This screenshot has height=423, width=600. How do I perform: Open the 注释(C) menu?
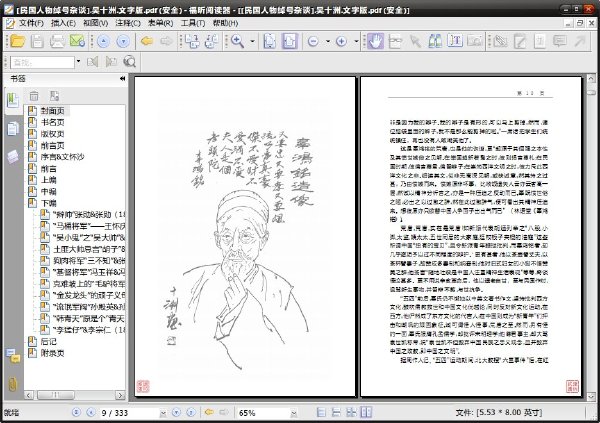(128, 23)
